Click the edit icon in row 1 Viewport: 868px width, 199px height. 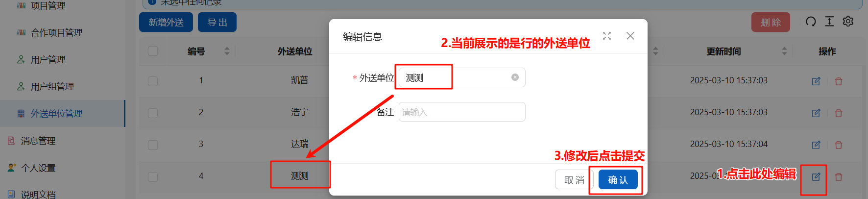point(816,81)
